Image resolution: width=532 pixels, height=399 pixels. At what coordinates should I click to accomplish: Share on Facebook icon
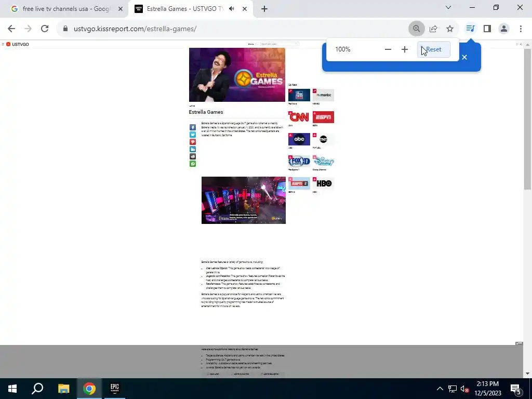coord(193,127)
